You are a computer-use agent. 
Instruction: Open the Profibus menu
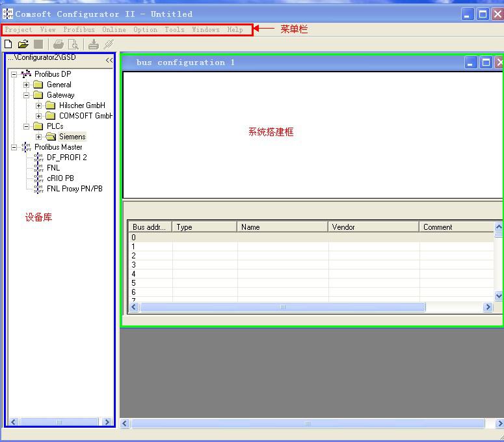click(79, 29)
